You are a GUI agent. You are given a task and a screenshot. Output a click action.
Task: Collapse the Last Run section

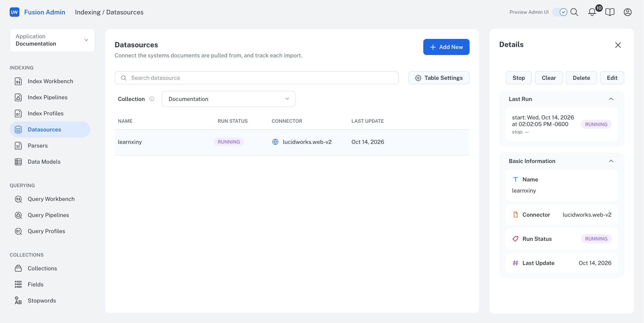pos(611,99)
